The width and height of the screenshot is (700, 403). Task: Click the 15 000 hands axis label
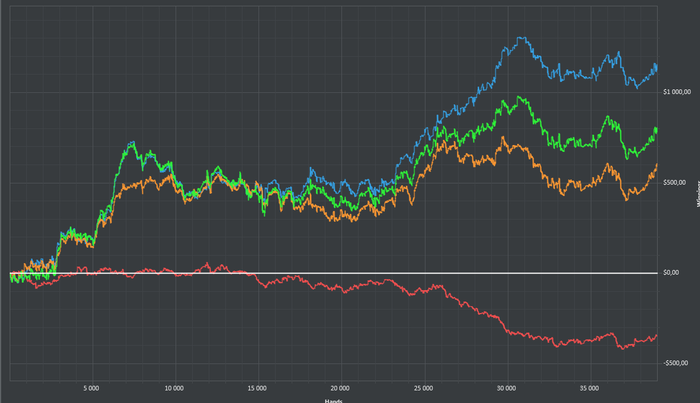click(257, 388)
